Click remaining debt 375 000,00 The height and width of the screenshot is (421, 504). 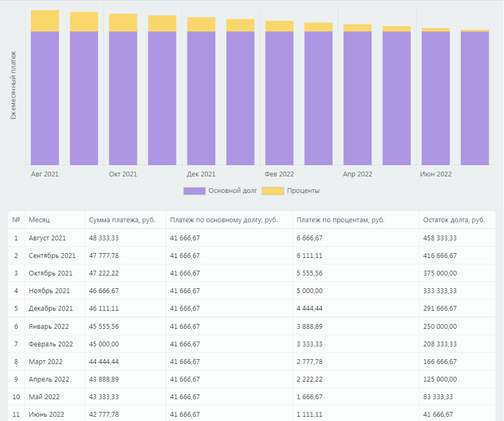[440, 273]
